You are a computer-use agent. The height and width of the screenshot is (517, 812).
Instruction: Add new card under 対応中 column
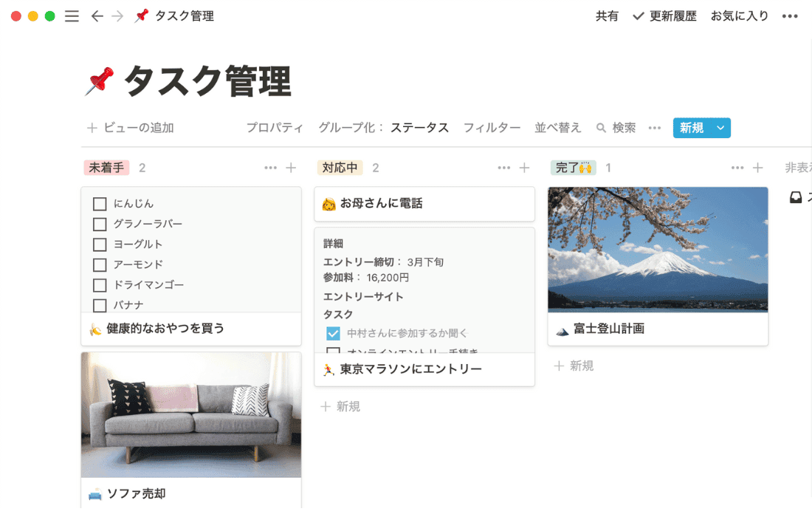340,407
